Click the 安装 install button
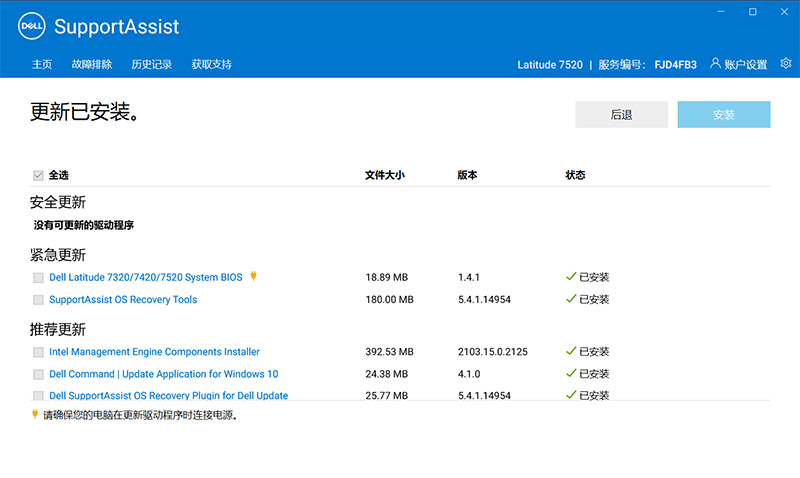Screen dimensions: 800x478 coord(724,114)
